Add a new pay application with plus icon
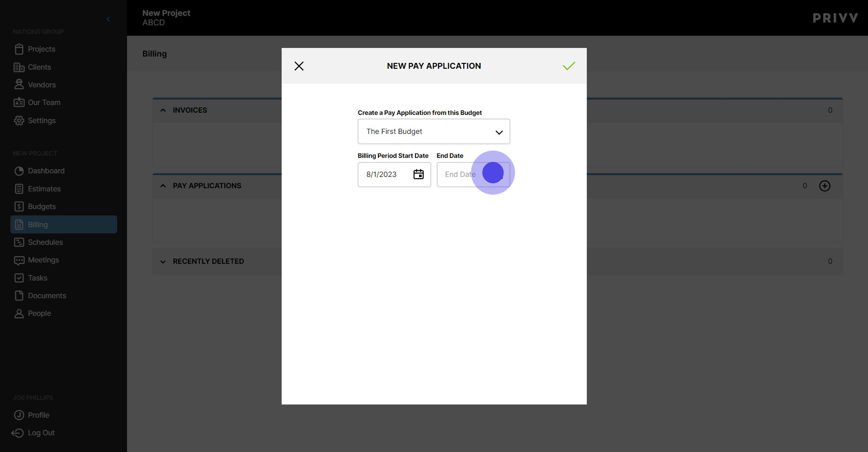The image size is (868, 452). click(825, 186)
